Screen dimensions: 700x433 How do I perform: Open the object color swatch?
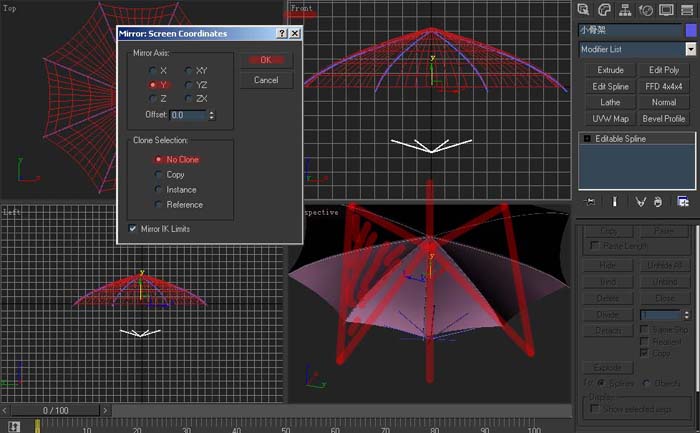click(691, 30)
